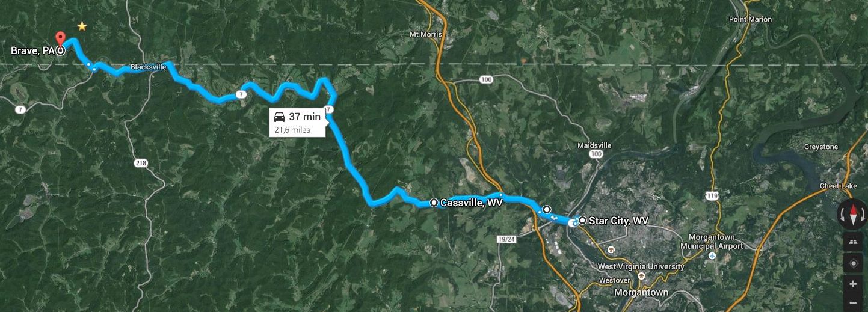This screenshot has height=312, width=868.
Task: Click the red destination pin at Brave, PA
Action: click(x=60, y=38)
